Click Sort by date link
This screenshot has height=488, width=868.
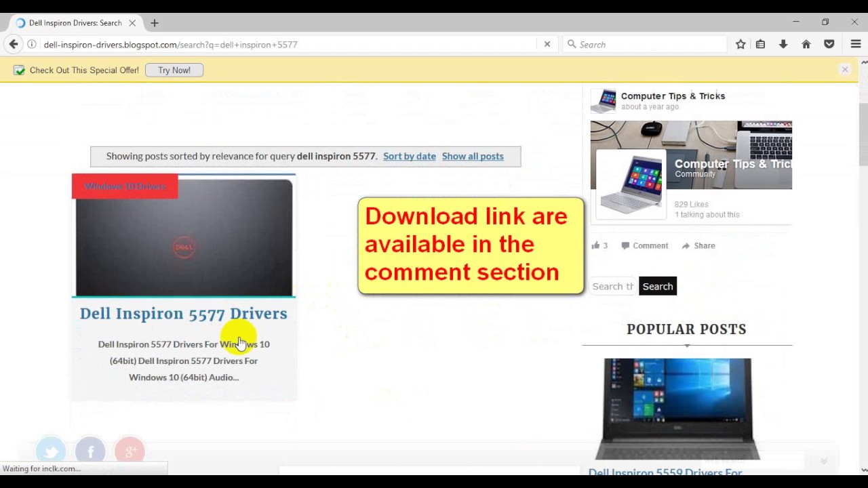coord(410,156)
